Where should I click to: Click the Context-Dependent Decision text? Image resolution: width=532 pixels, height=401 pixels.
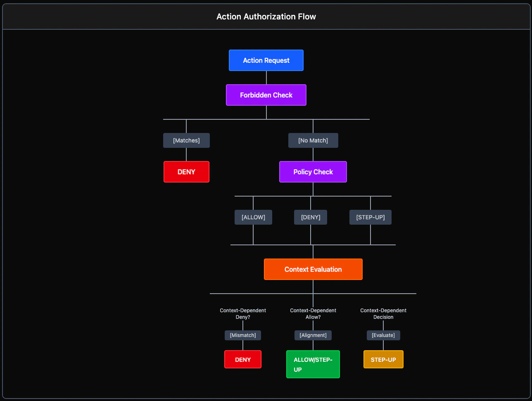[383, 313]
